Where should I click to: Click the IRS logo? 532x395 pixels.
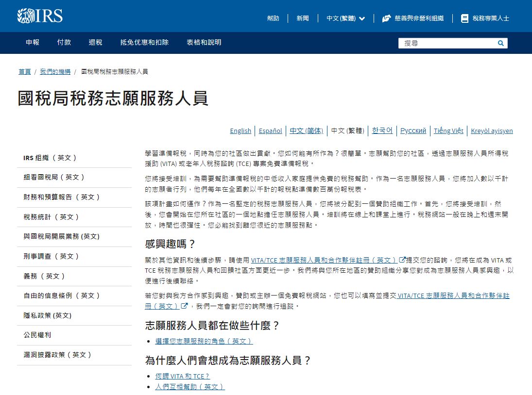(40, 16)
